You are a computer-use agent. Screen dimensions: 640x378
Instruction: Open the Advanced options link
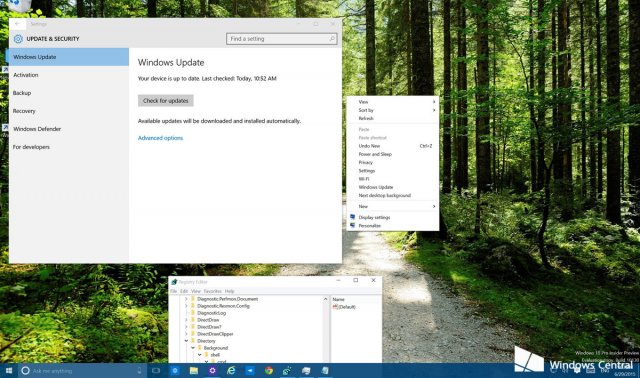click(160, 138)
